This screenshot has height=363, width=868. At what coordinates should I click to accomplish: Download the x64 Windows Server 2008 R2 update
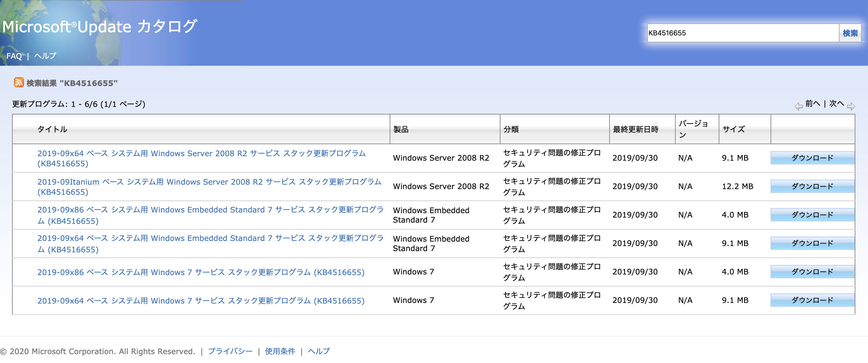coord(812,158)
